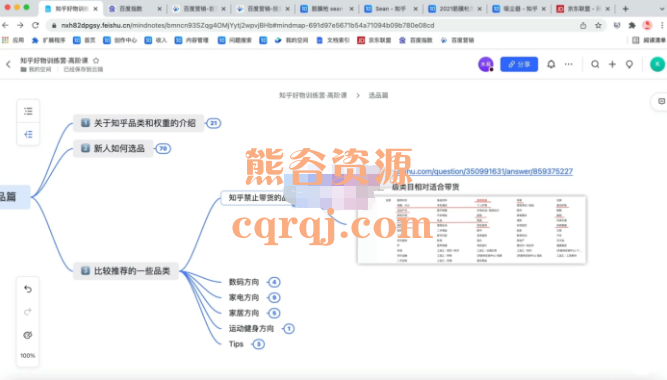Switch to the Sean - 知乎 browser tab
The height and width of the screenshot is (380, 667).
390,9
